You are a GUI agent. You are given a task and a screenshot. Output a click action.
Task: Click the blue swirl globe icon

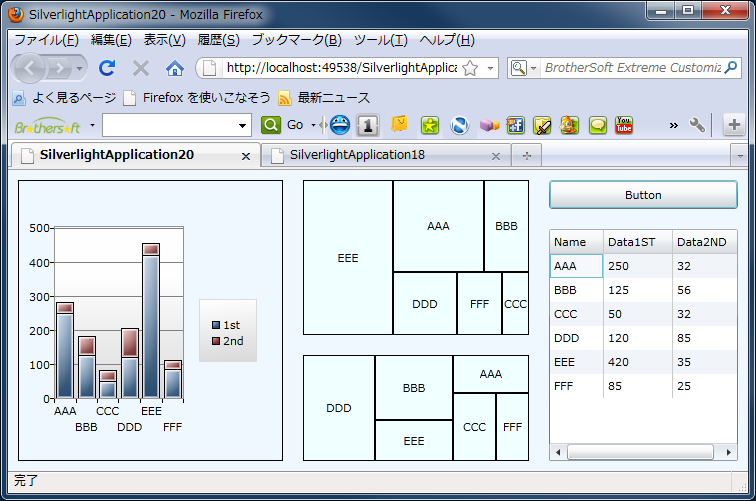coord(459,125)
